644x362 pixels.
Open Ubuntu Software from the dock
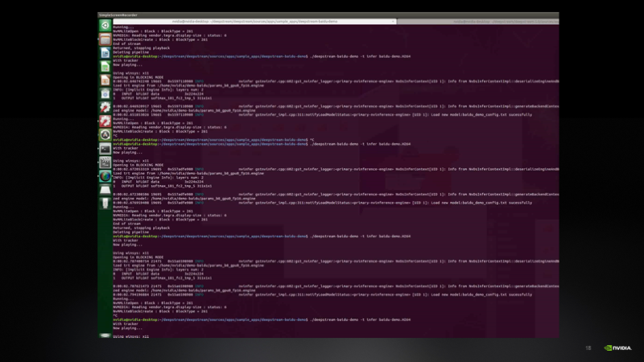pyautogui.click(x=105, y=94)
